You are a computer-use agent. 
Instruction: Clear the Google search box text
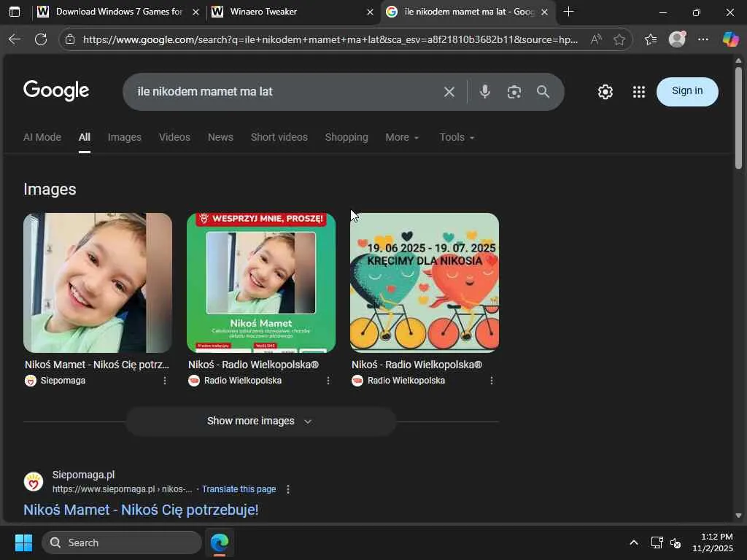pyautogui.click(x=449, y=91)
